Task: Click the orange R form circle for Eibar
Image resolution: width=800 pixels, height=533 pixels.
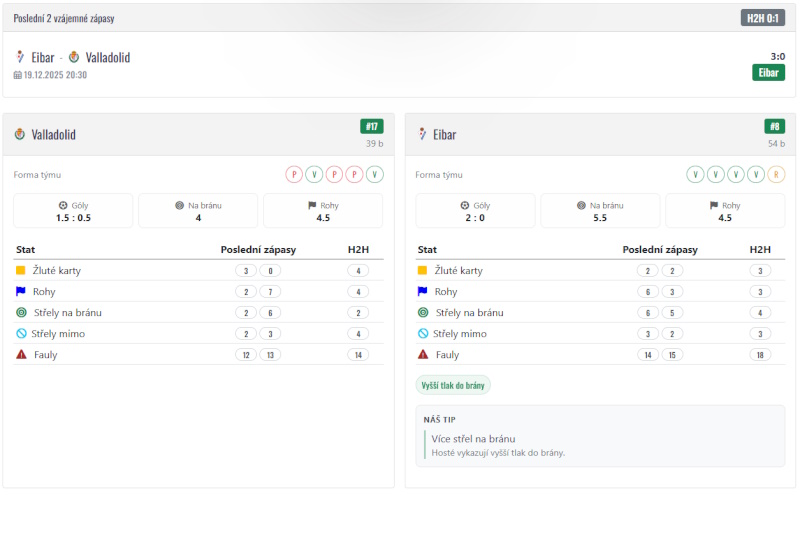Action: click(x=777, y=174)
